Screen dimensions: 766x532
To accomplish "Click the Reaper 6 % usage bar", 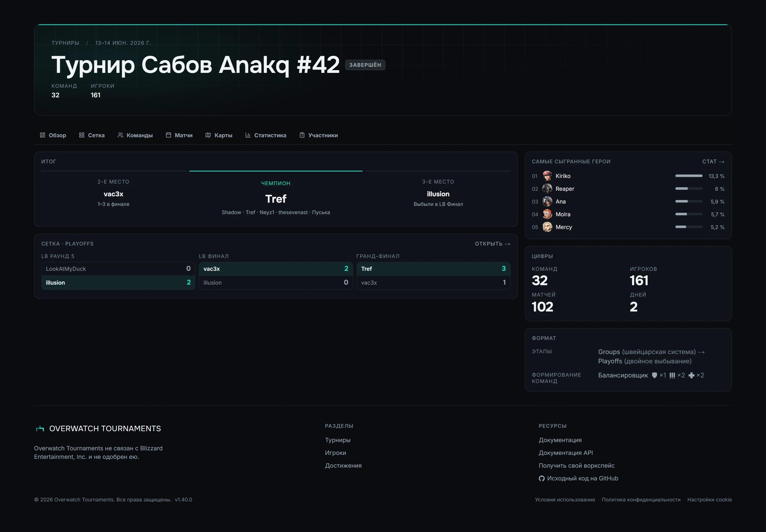I will pyautogui.click(x=689, y=189).
